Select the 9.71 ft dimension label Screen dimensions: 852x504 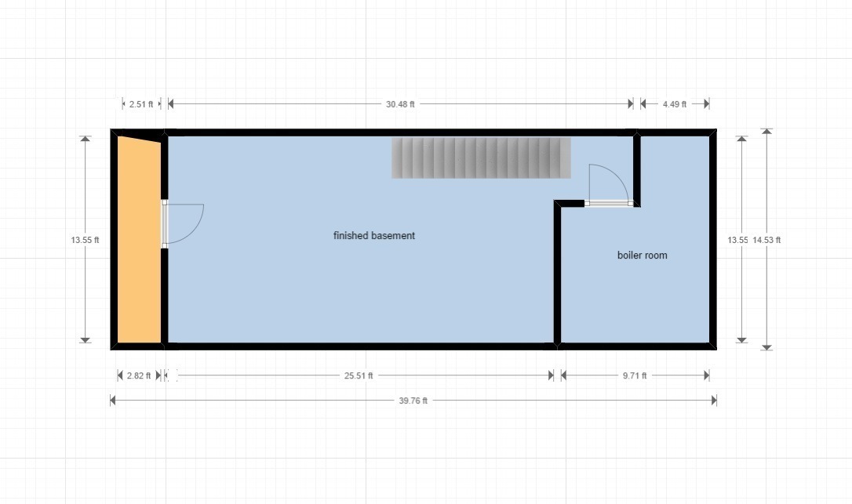(x=634, y=375)
